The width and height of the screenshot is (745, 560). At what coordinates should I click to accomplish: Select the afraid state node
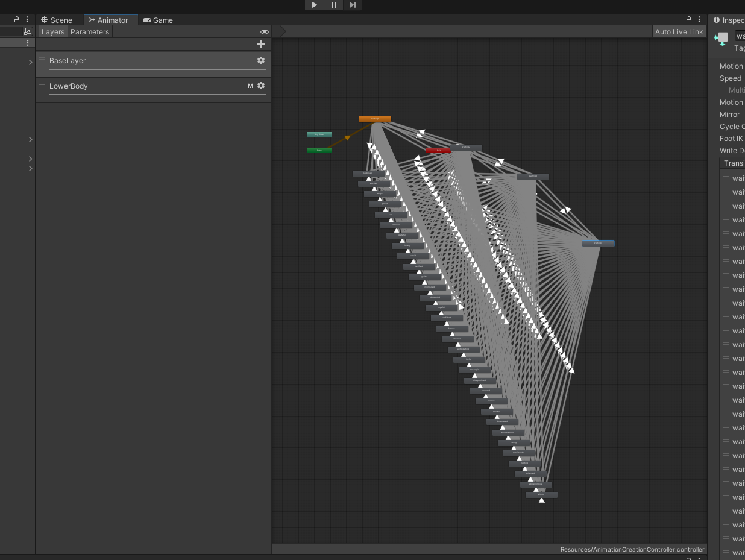(413, 256)
